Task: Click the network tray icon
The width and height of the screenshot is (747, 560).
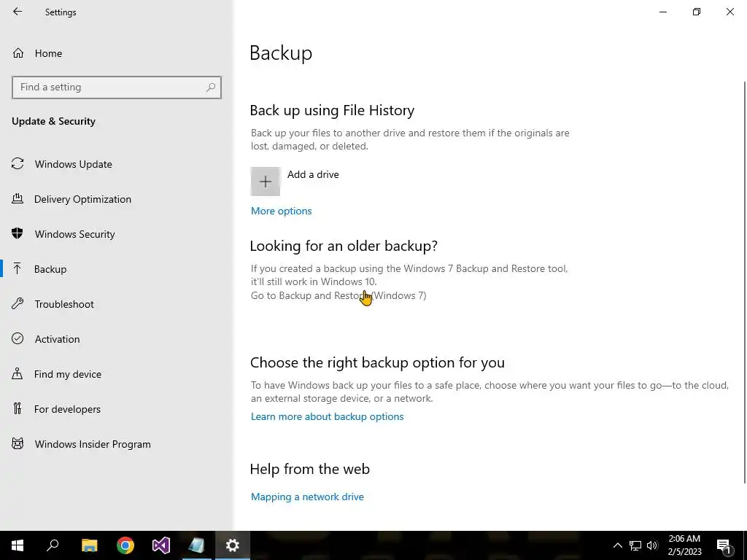Action: pyautogui.click(x=635, y=545)
